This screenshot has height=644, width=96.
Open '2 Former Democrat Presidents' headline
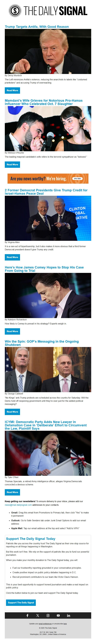(x=46, y=192)
